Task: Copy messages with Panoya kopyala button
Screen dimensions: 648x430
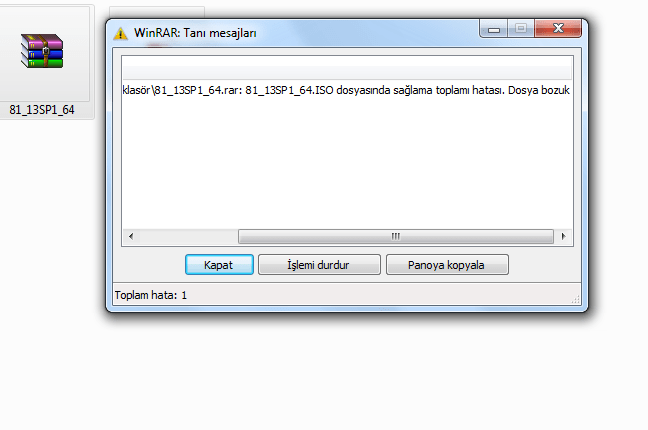Action: pos(447,265)
